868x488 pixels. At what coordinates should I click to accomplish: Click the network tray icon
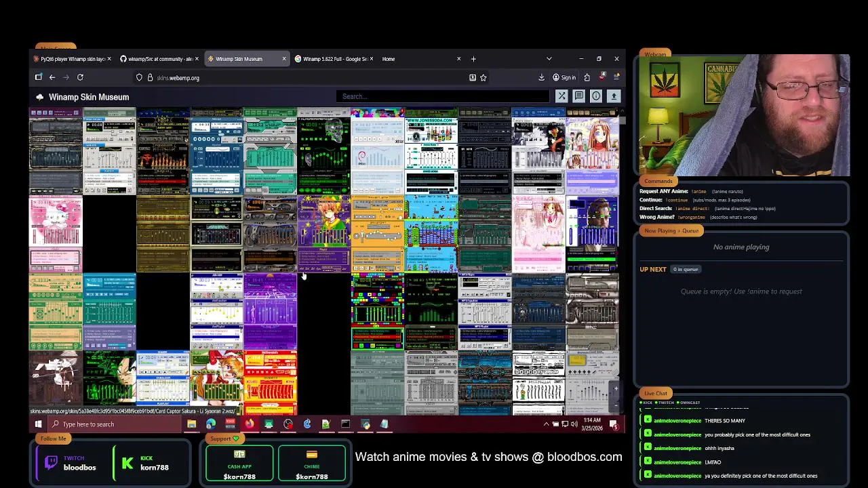click(564, 424)
